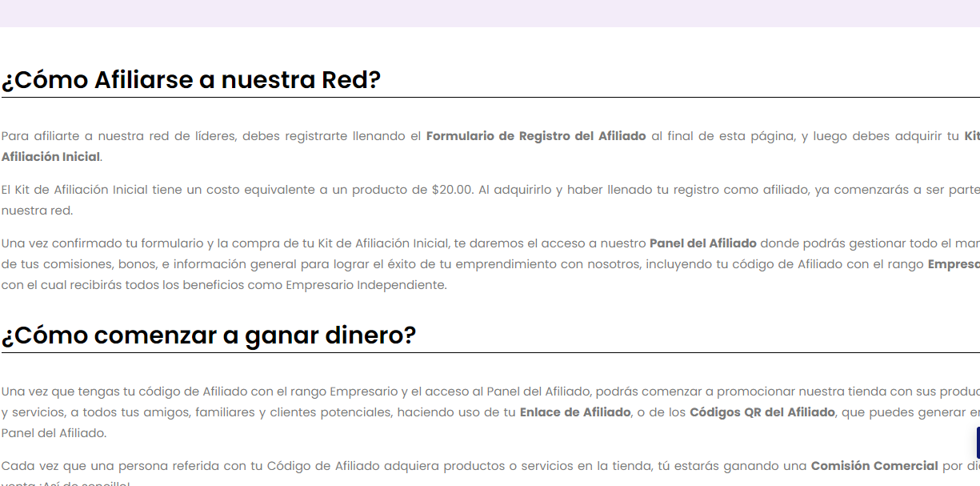Click the dark blue floating button at right edge
The image size is (980, 486).
977,442
